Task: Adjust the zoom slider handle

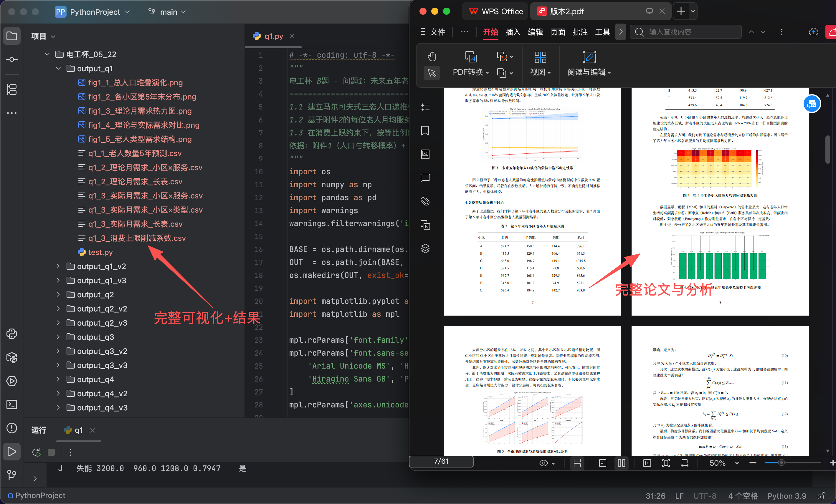Action: pyautogui.click(x=781, y=462)
